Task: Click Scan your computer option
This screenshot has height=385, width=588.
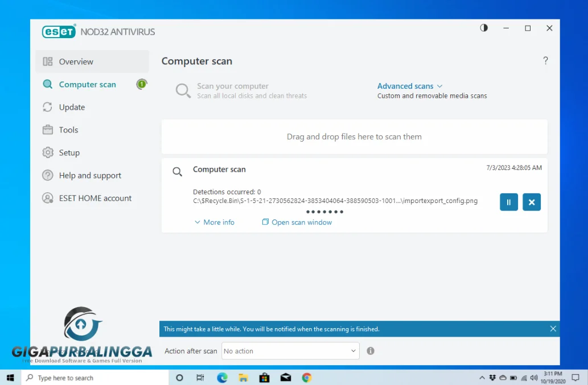Action: 241,90
